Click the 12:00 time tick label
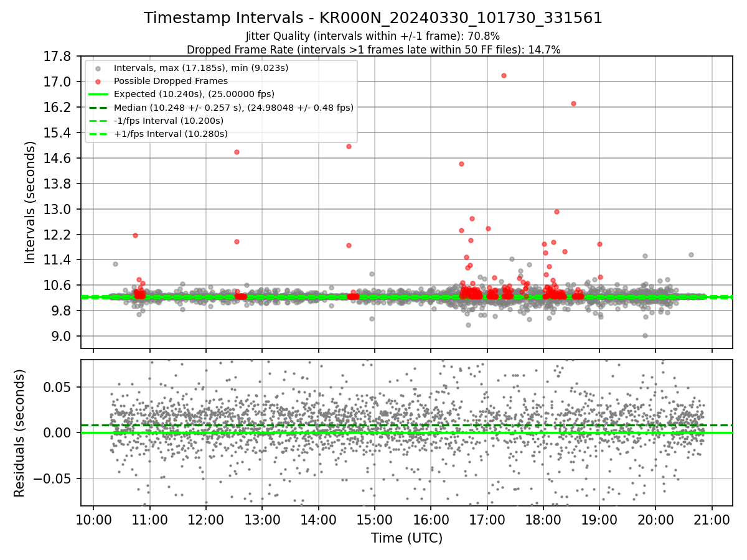Image resolution: width=747 pixels, height=560 pixels. click(x=206, y=520)
